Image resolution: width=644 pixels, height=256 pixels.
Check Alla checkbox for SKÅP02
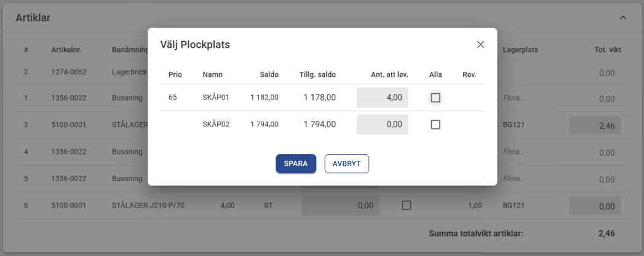pyautogui.click(x=435, y=125)
